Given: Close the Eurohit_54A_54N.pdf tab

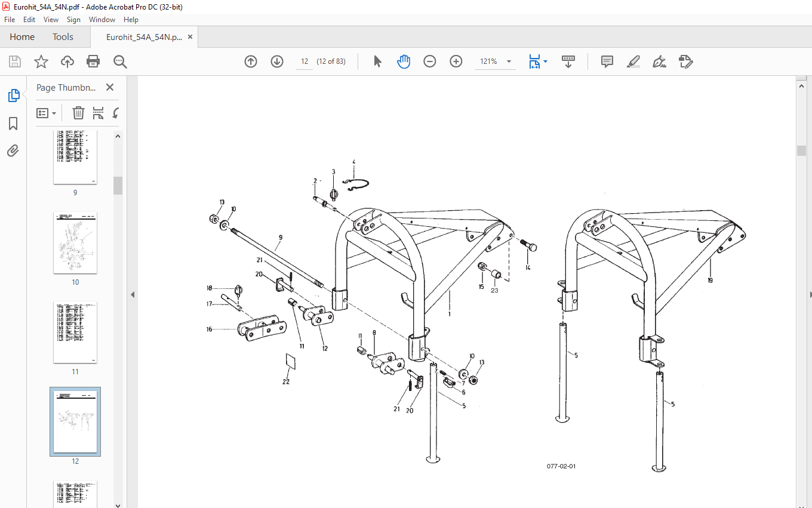Looking at the screenshot, I should tap(190, 37).
